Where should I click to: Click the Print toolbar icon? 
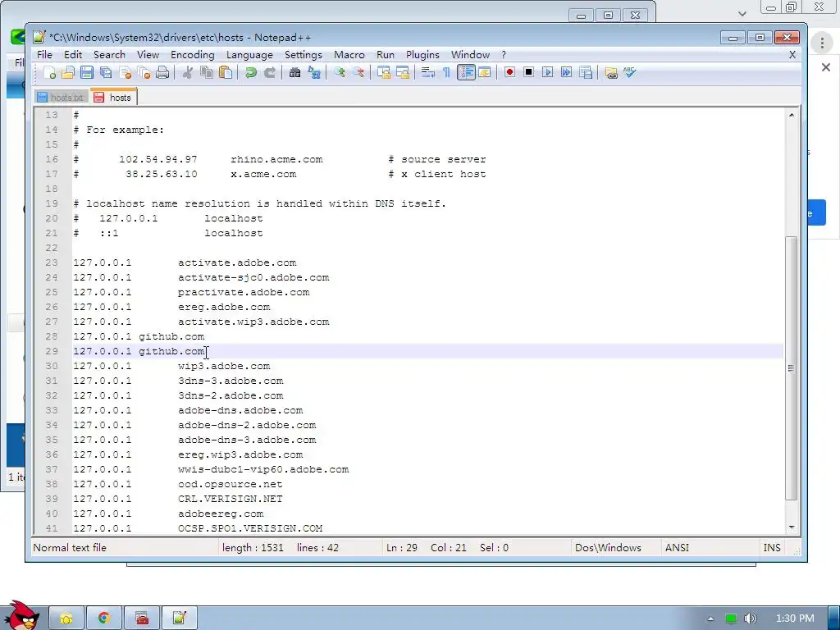pyautogui.click(x=162, y=72)
